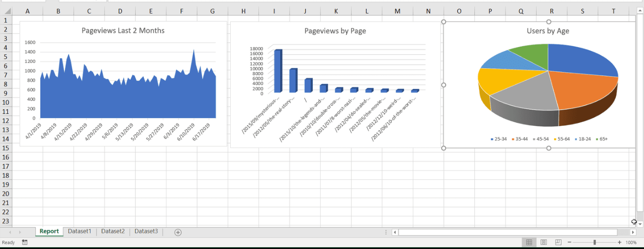644x249 pixels.
Task: Select column T header
Action: [x=613, y=11]
